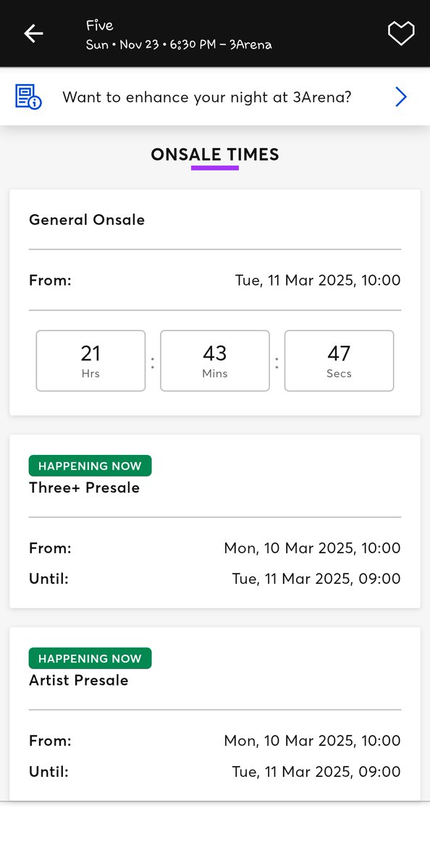
Task: Tap the minutes countdown box
Action: coord(215,361)
